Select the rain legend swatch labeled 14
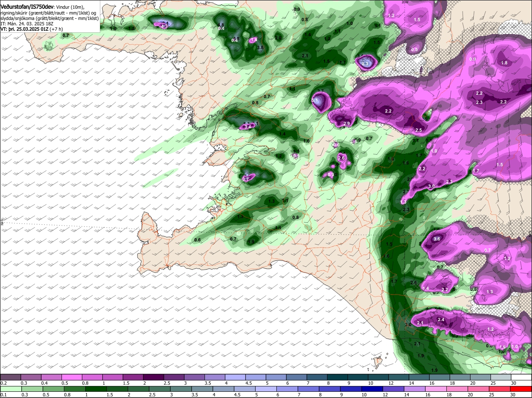532x398 pixels. click(x=414, y=389)
